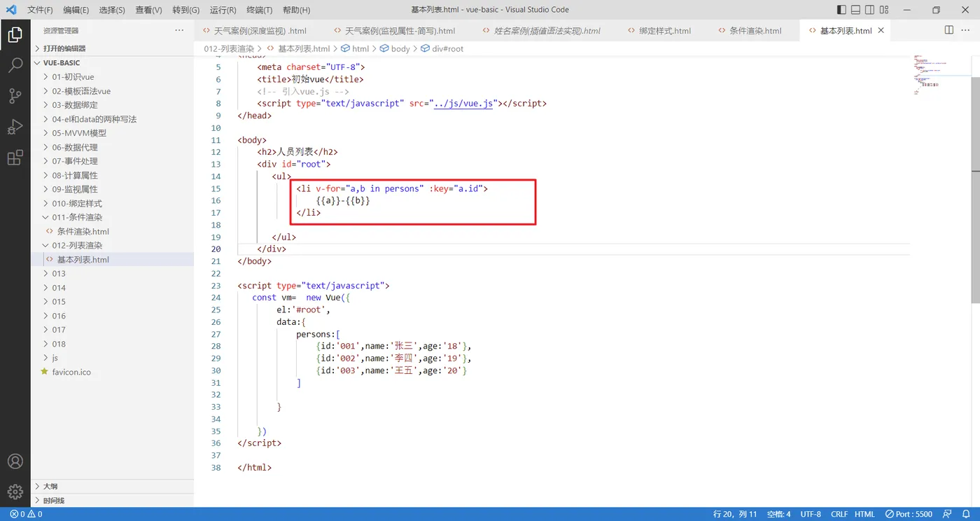
Task: Open explorer panel more actions (…) menu
Action: click(179, 30)
